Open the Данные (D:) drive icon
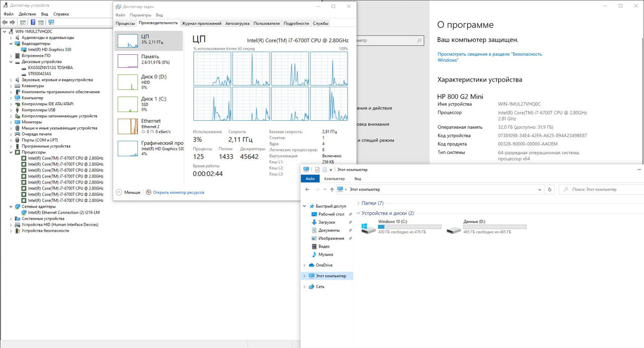 pyautogui.click(x=453, y=229)
